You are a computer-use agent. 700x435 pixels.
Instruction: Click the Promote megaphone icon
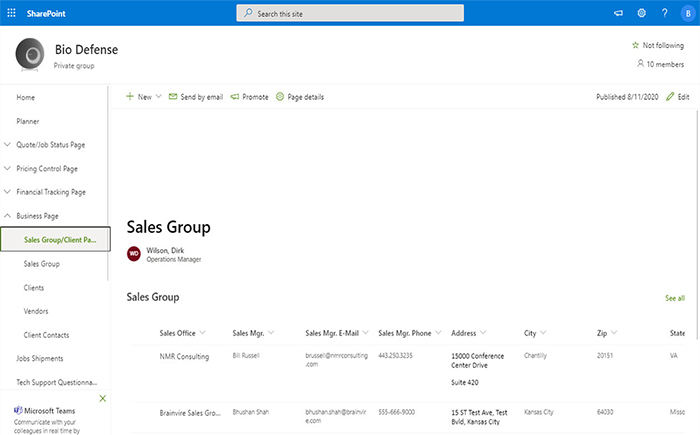coord(235,96)
